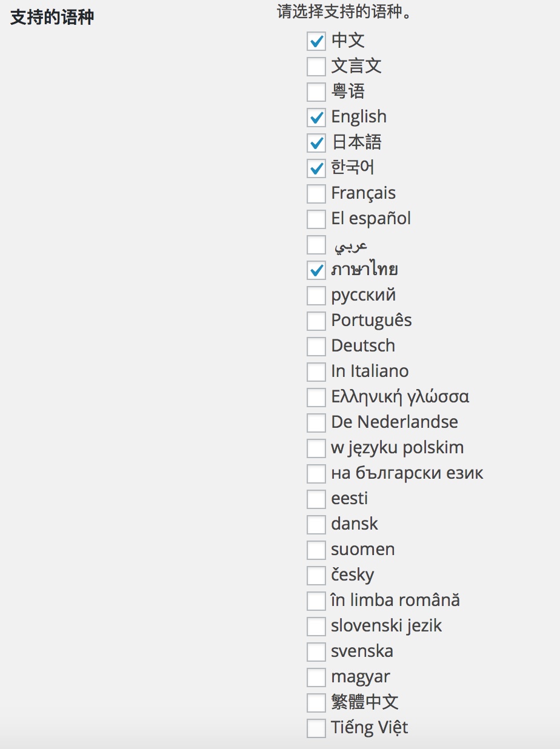The height and width of the screenshot is (749, 560).
Task: Uncheck the 中文 checkbox
Action: 316,41
